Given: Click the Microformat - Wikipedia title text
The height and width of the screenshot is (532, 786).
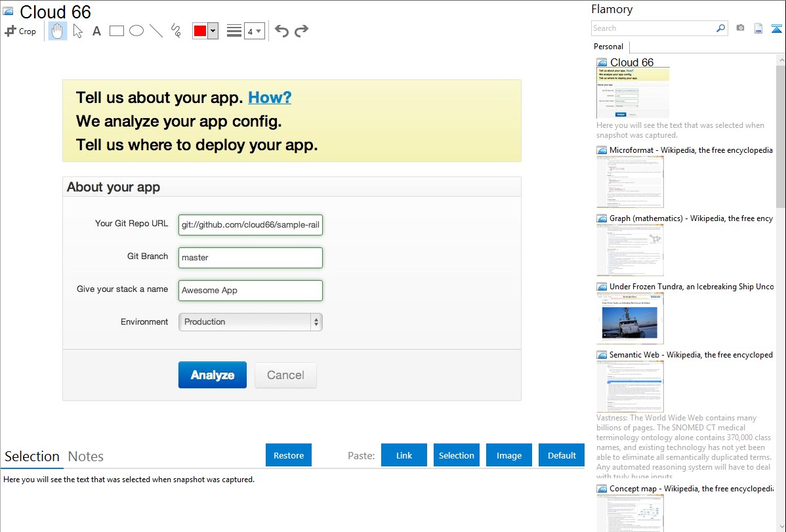Looking at the screenshot, I should click(x=691, y=150).
